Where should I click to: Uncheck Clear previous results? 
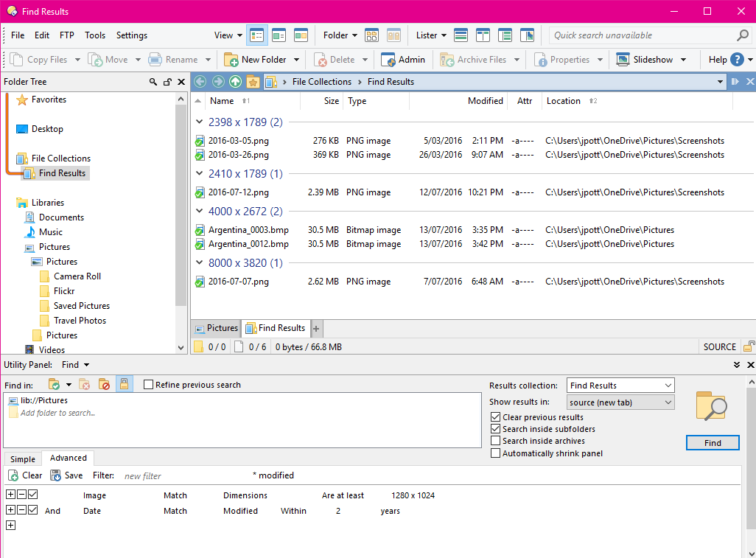tap(495, 416)
